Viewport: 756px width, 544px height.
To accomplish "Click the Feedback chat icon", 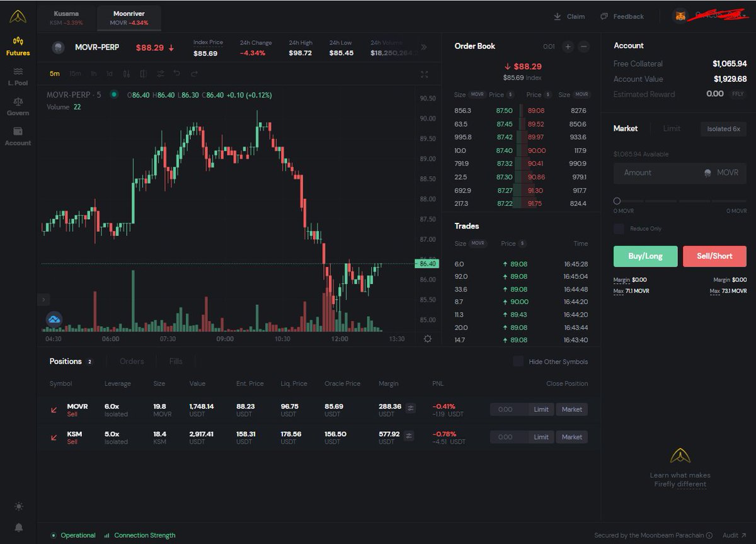I will pyautogui.click(x=604, y=16).
